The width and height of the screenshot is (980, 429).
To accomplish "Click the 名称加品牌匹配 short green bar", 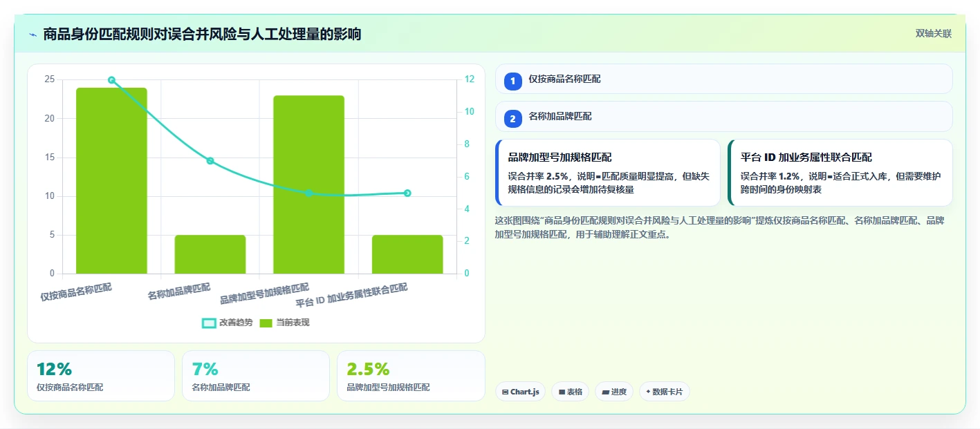I will tap(210, 254).
